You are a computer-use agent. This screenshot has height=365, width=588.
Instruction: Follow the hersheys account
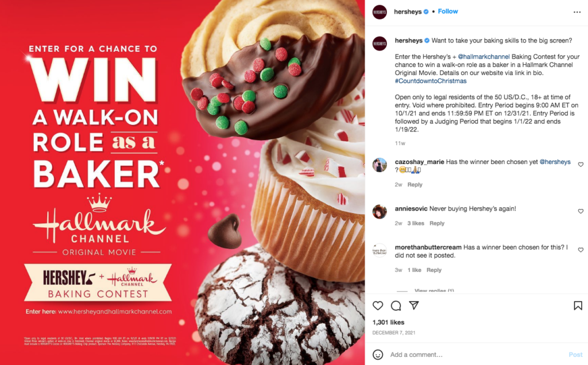tap(448, 11)
